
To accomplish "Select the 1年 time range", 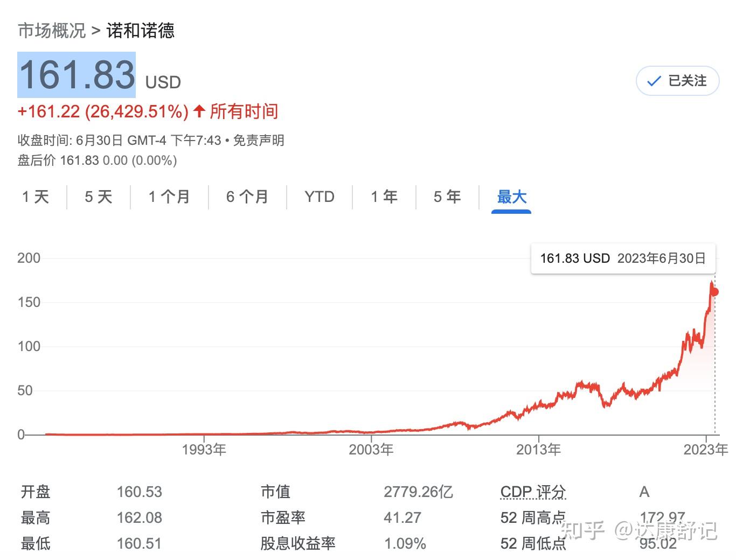I will point(383,197).
